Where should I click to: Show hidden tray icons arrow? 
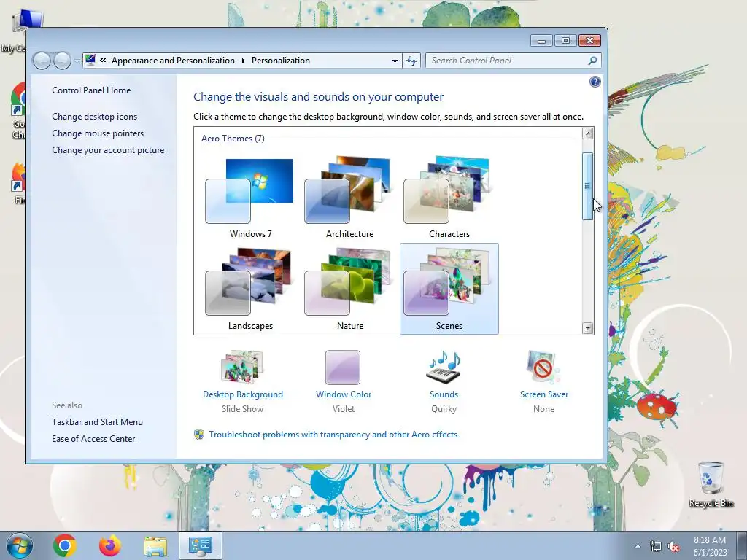(638, 546)
